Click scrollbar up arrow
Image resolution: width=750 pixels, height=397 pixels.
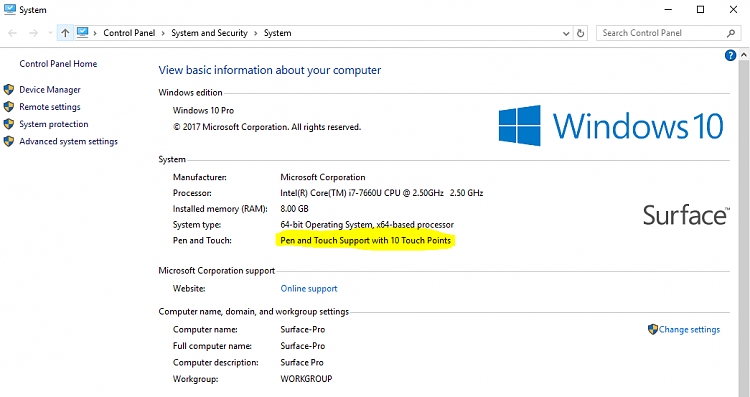744,55
